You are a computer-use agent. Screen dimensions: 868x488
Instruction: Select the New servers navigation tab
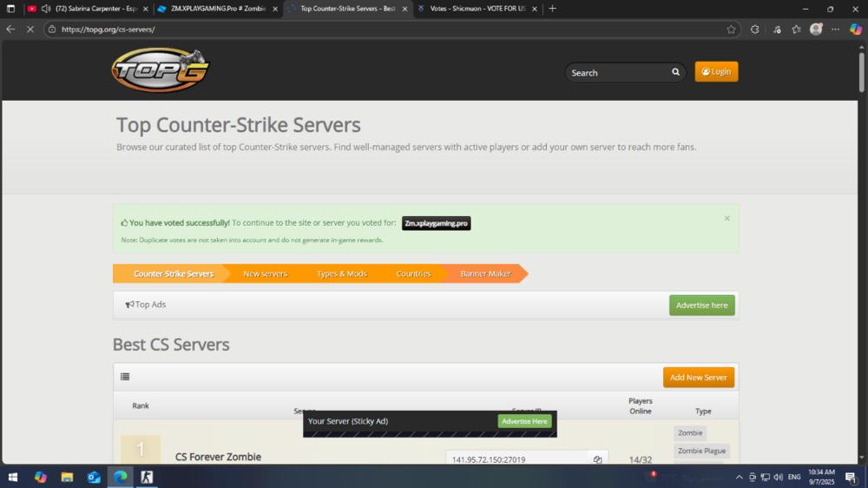tap(265, 274)
